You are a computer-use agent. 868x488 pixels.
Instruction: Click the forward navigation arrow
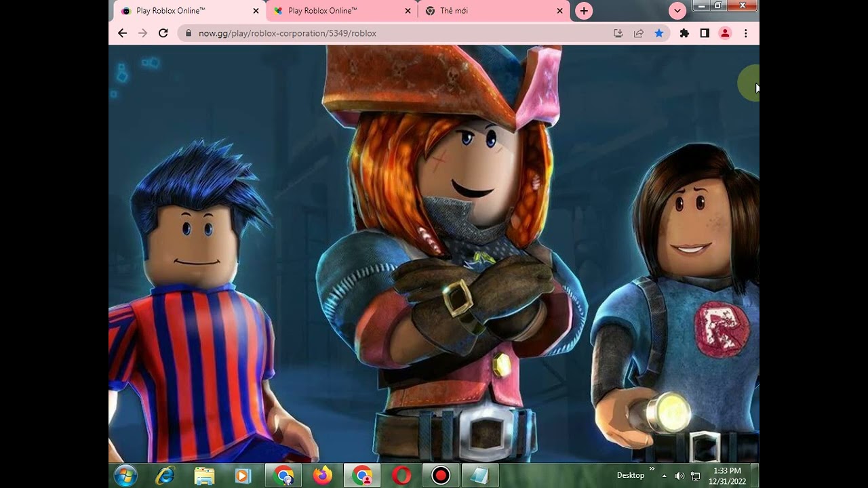point(142,33)
